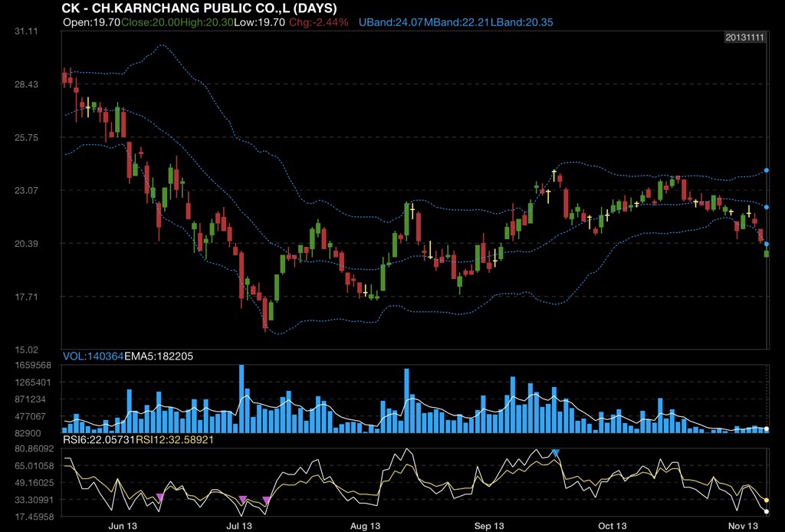Click the Jul 13 date axis label

coord(239,526)
